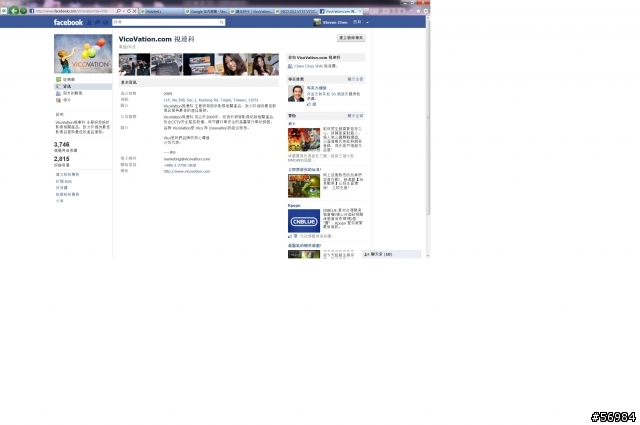This screenshot has width=640, height=425.
Task: Open the green zombie game ad image
Action: [x=304, y=186]
